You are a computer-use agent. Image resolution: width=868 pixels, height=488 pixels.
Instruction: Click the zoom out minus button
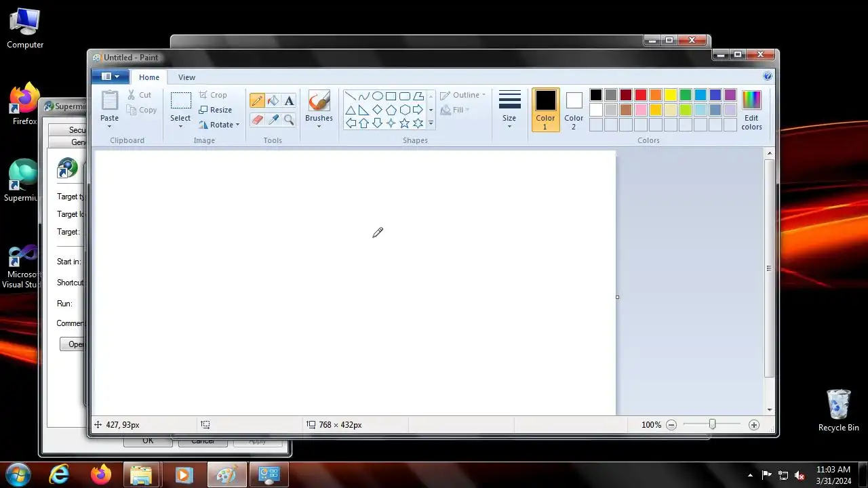(671, 425)
